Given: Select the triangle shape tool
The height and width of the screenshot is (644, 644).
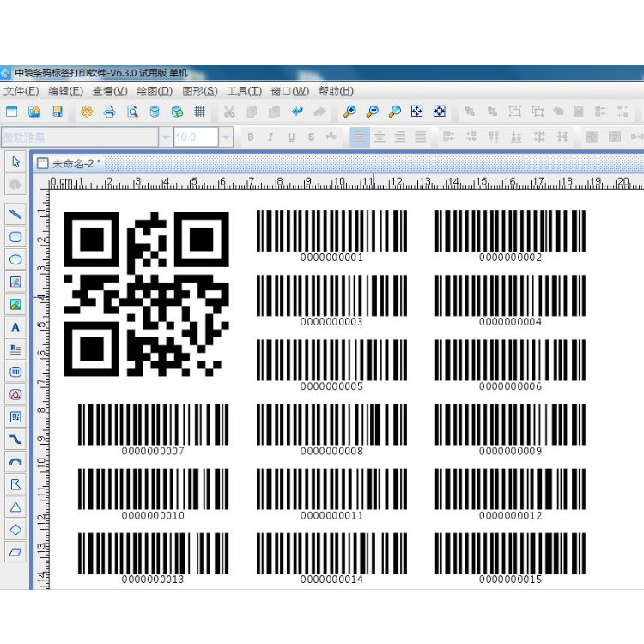Looking at the screenshot, I should (x=15, y=507).
